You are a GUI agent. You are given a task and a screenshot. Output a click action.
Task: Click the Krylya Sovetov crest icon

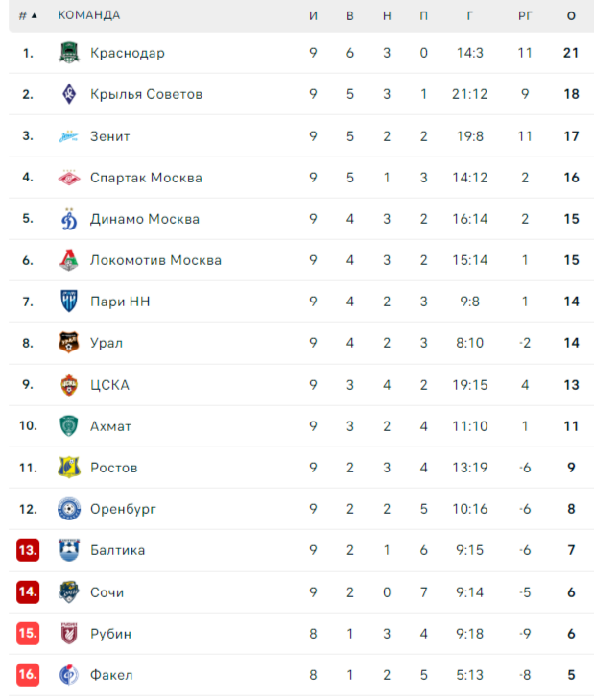click(x=69, y=94)
